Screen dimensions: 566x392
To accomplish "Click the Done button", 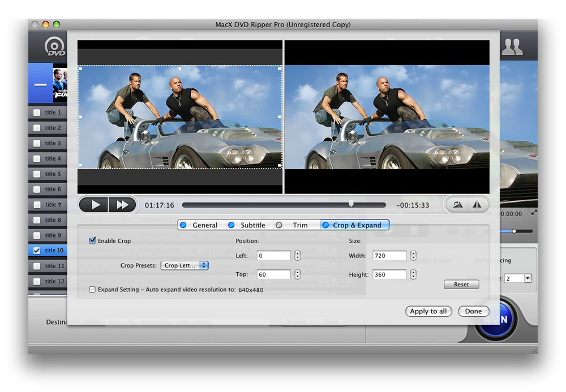I will (473, 311).
